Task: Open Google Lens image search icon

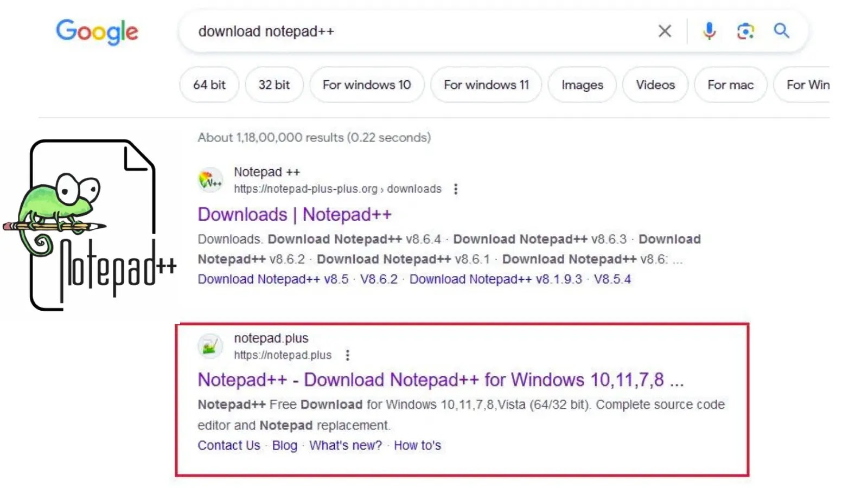Action: click(745, 31)
